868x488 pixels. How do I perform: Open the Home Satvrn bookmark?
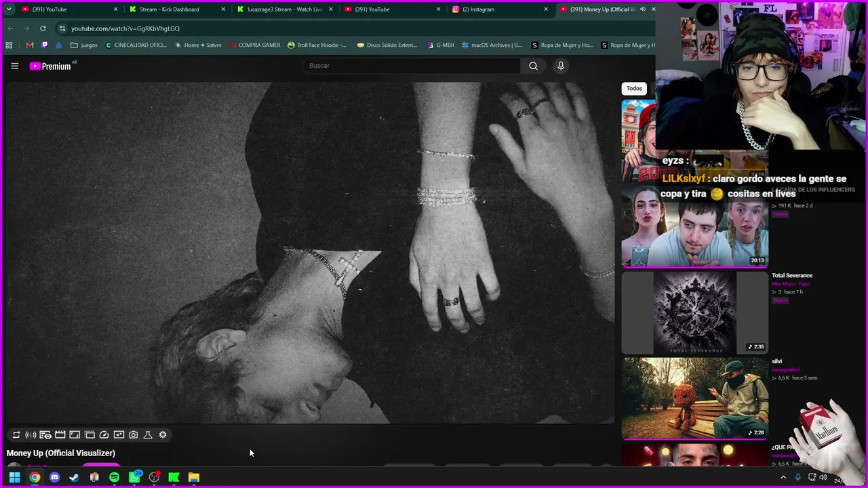click(x=198, y=45)
